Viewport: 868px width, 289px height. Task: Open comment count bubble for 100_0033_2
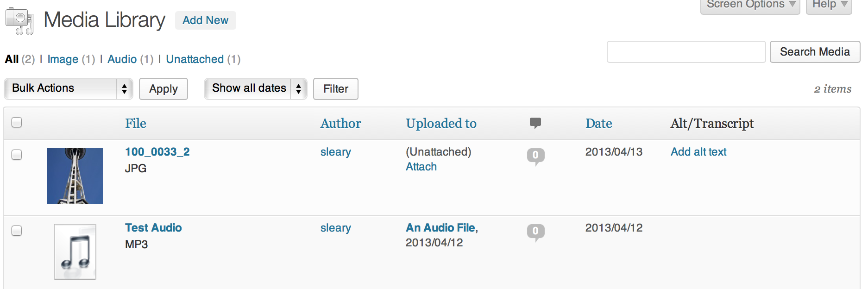pyautogui.click(x=535, y=156)
